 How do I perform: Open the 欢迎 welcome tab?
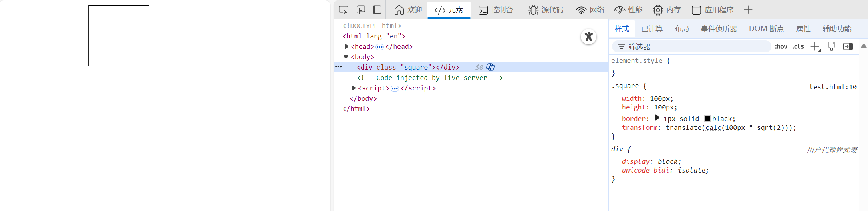pyautogui.click(x=408, y=10)
